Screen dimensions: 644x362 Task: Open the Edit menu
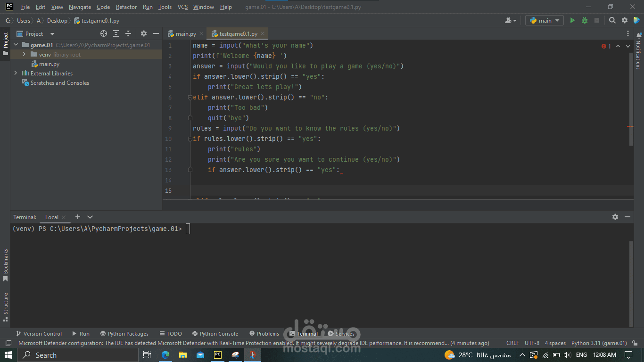tap(41, 7)
